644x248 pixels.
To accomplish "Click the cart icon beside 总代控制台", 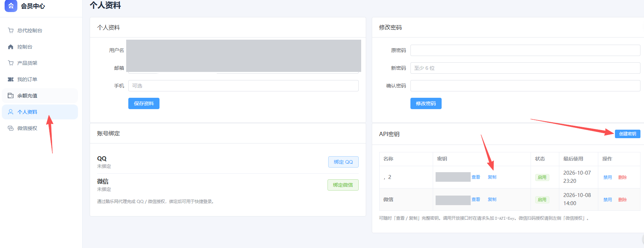I will click(11, 30).
